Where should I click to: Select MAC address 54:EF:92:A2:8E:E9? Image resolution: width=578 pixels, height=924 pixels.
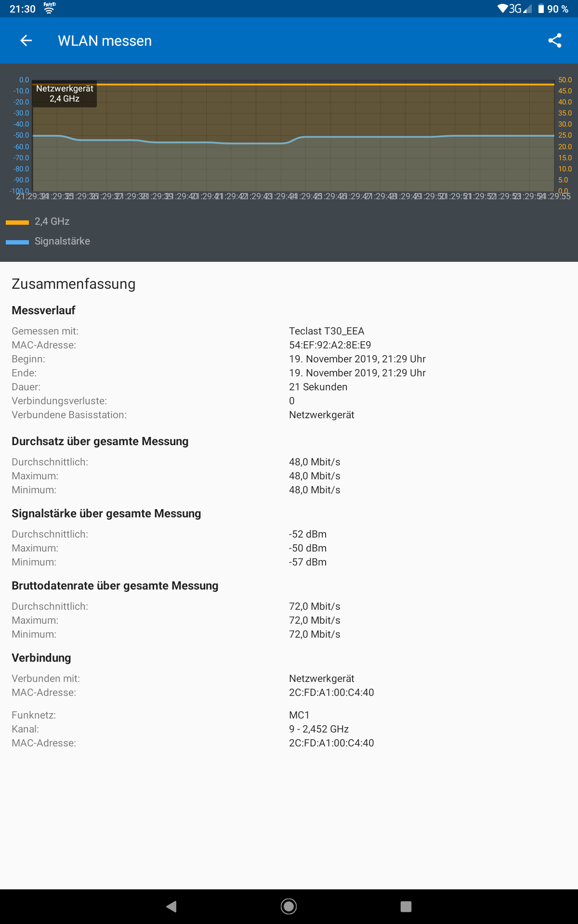tap(330, 345)
